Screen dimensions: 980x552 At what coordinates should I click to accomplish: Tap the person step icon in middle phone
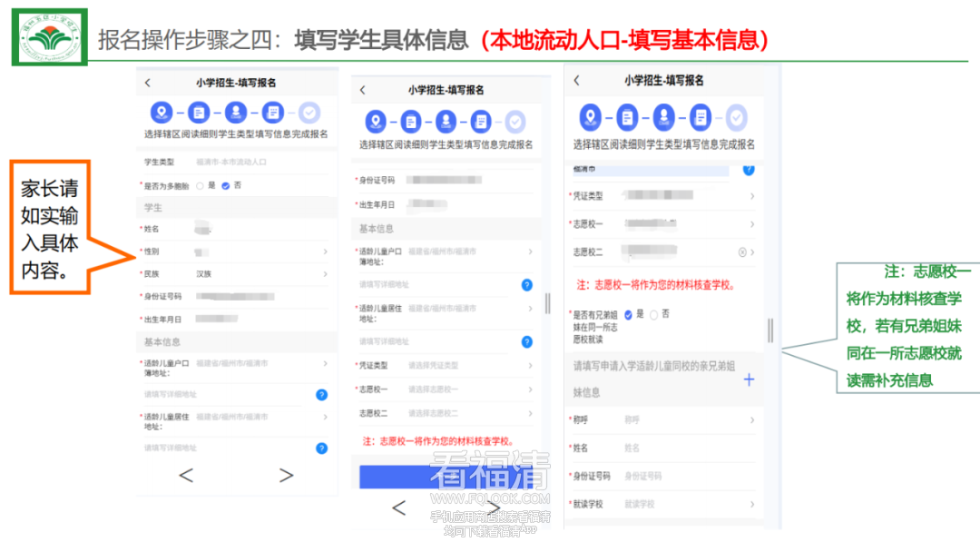[x=446, y=121]
